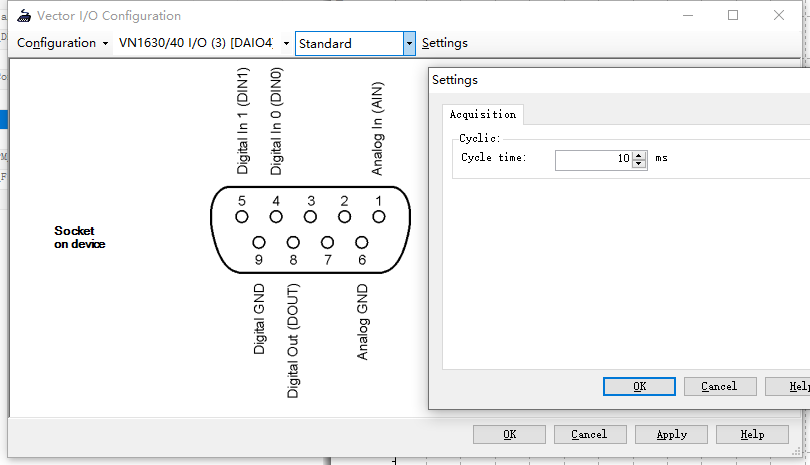Switch to the Acquisition tab
Screen dimensions: 810x465
[482, 114]
